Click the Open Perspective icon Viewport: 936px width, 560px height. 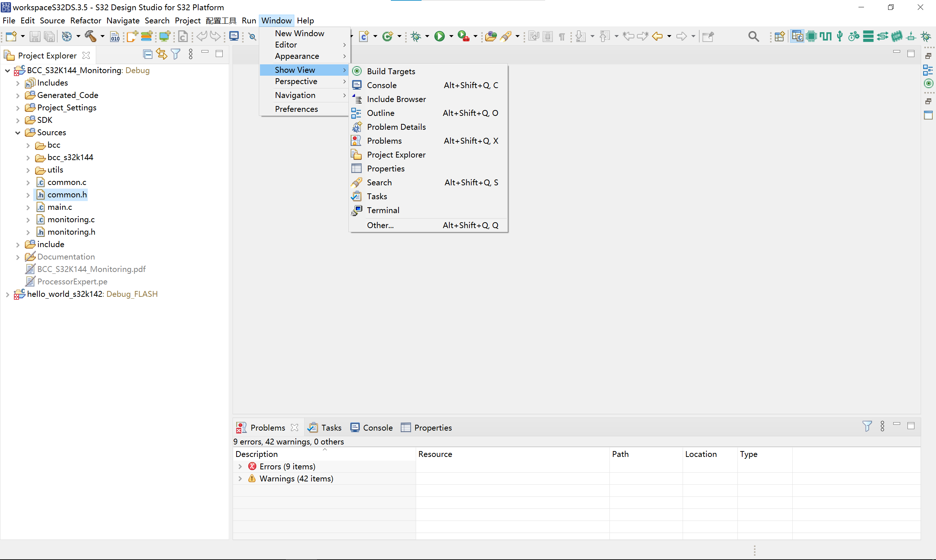pyautogui.click(x=780, y=36)
